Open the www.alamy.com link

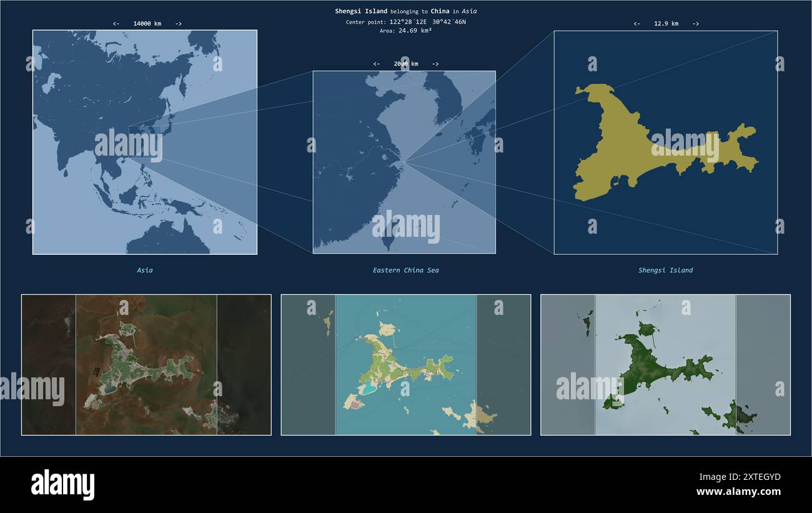pyautogui.click(x=738, y=492)
